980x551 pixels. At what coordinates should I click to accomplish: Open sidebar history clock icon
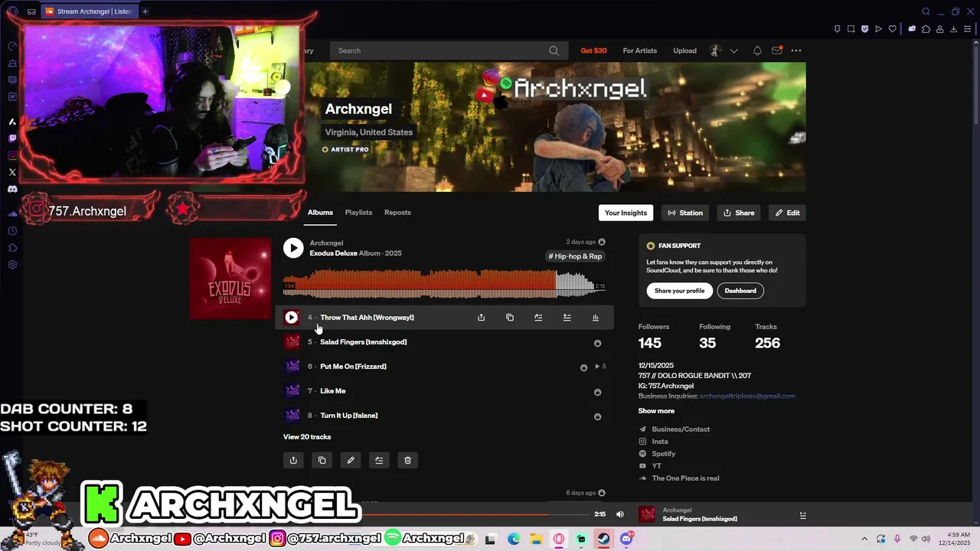[12, 231]
